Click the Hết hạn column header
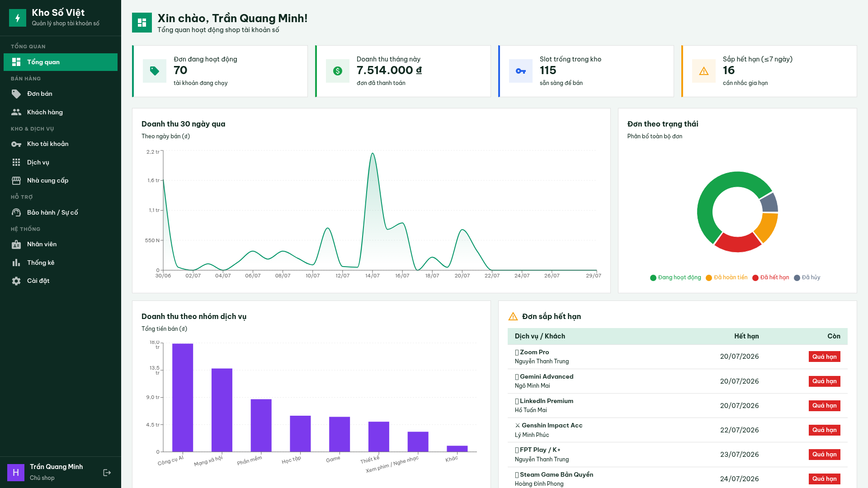Screen dimensions: 868x488 pos(746,336)
